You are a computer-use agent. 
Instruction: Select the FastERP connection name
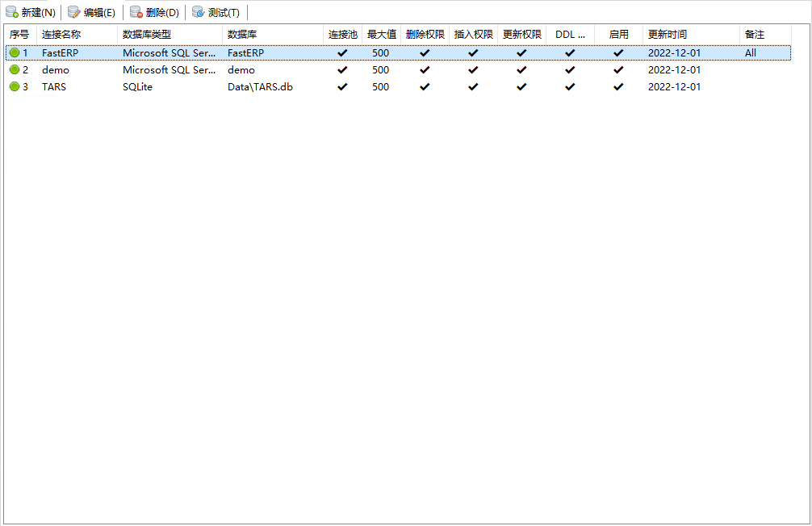(x=60, y=52)
